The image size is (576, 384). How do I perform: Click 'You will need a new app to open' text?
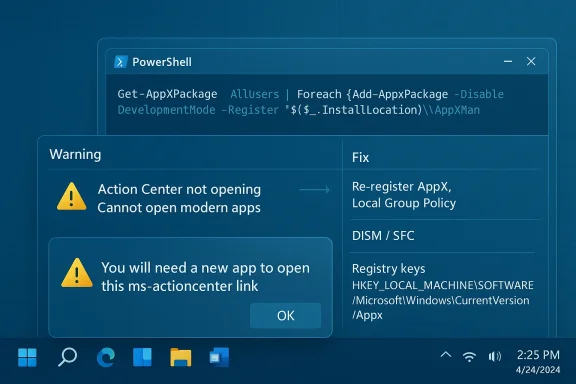click(205, 268)
